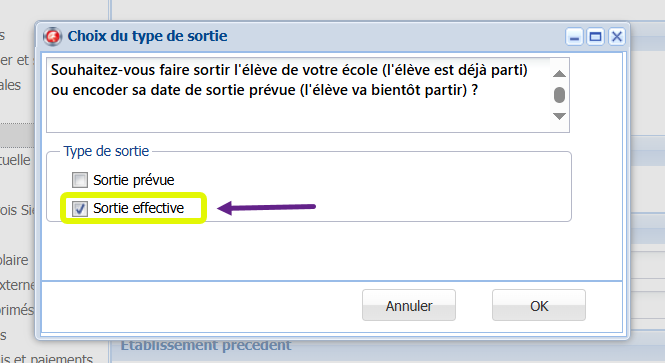Click the scroll up arrow in message box
This screenshot has width=665, height=363.
(x=559, y=74)
